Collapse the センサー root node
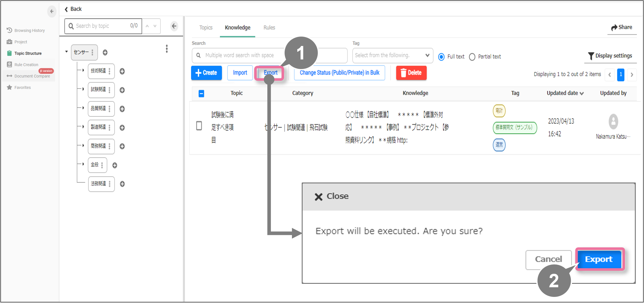 click(66, 52)
